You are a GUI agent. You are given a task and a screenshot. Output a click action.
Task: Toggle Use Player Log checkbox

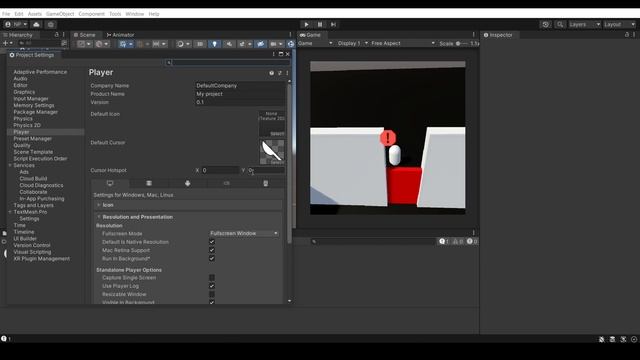(212, 286)
